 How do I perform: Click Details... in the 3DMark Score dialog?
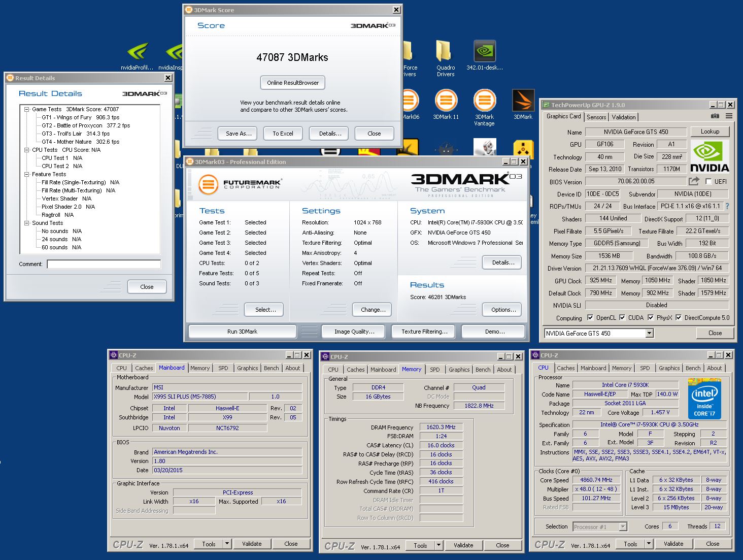click(330, 134)
